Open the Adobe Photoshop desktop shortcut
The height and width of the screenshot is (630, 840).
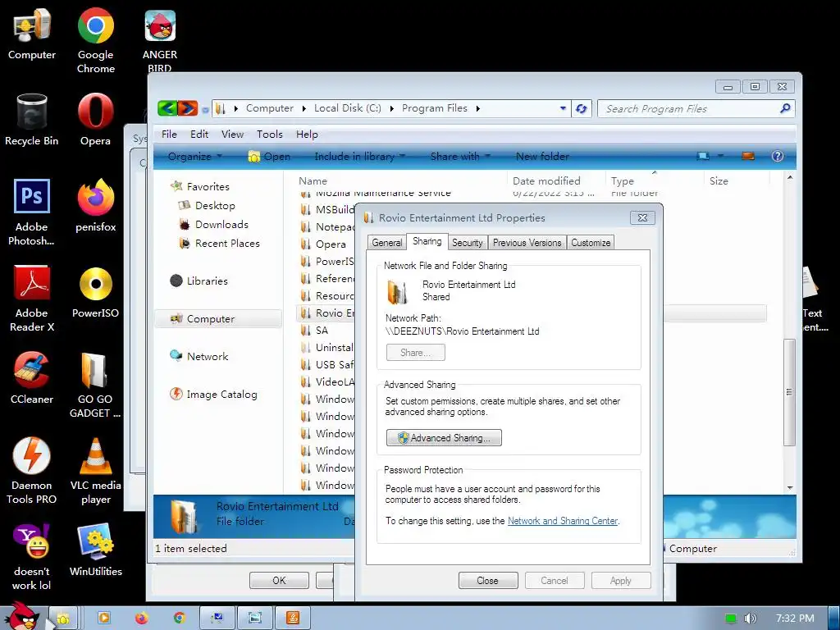pyautogui.click(x=32, y=212)
